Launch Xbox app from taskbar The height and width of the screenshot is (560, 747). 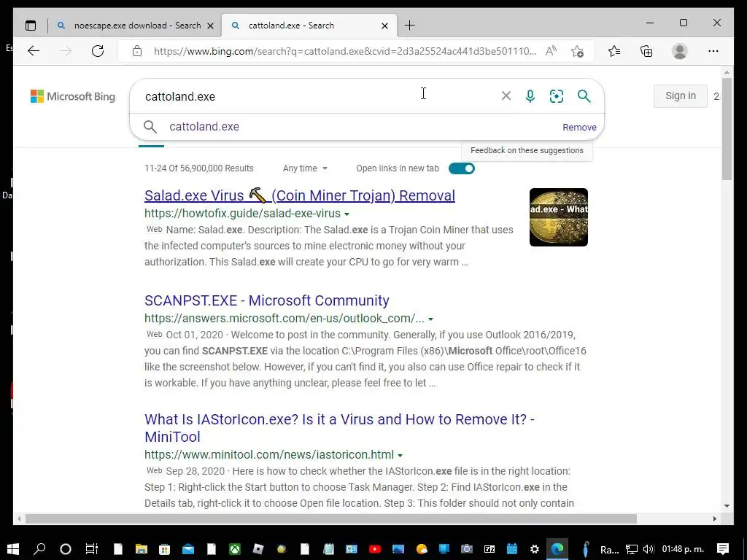tap(235, 549)
